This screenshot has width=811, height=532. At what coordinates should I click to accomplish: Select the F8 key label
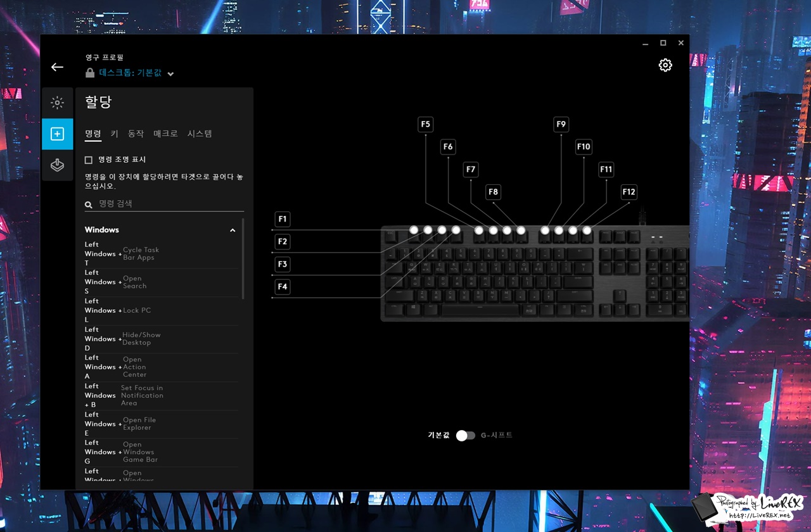493,191
